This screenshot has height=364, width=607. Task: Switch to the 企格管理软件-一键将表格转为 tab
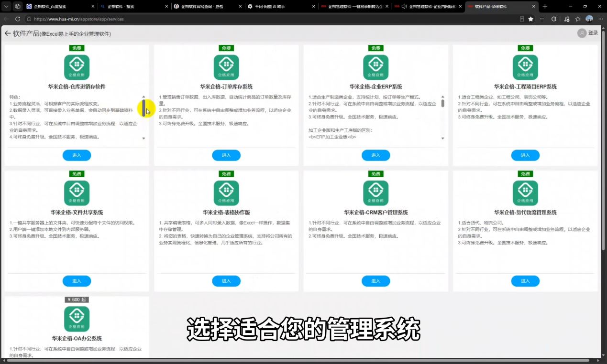(x=355, y=6)
